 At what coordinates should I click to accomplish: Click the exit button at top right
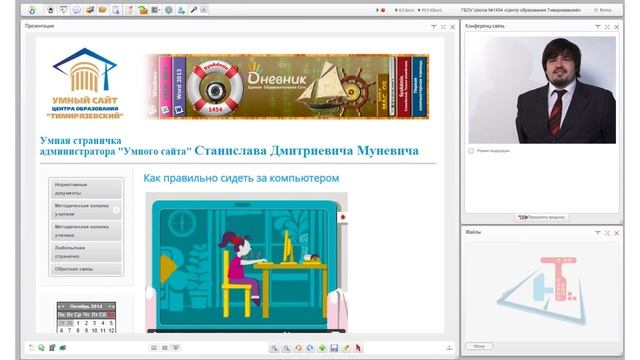[602, 10]
